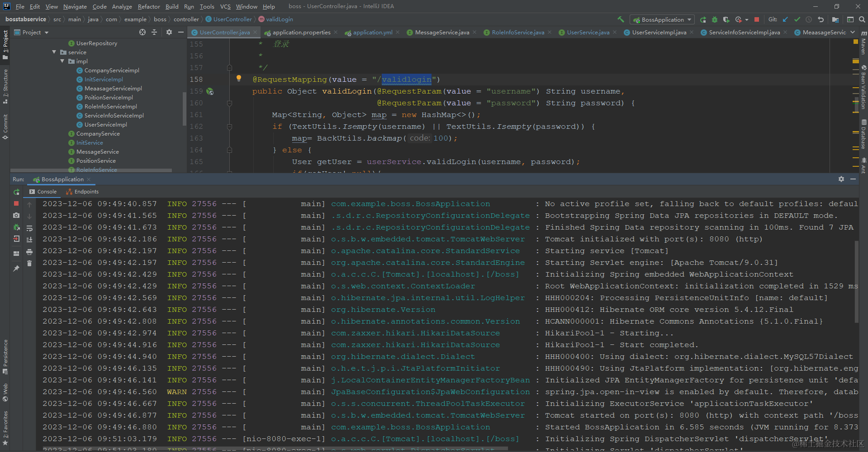
Task: Open the BossApplication run configuration dropdown
Action: coord(663,19)
